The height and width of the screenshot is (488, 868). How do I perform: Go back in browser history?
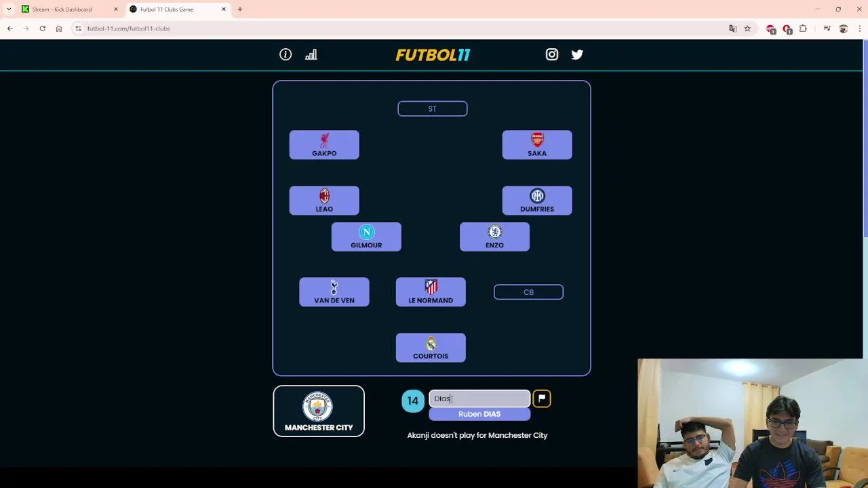pyautogui.click(x=10, y=28)
